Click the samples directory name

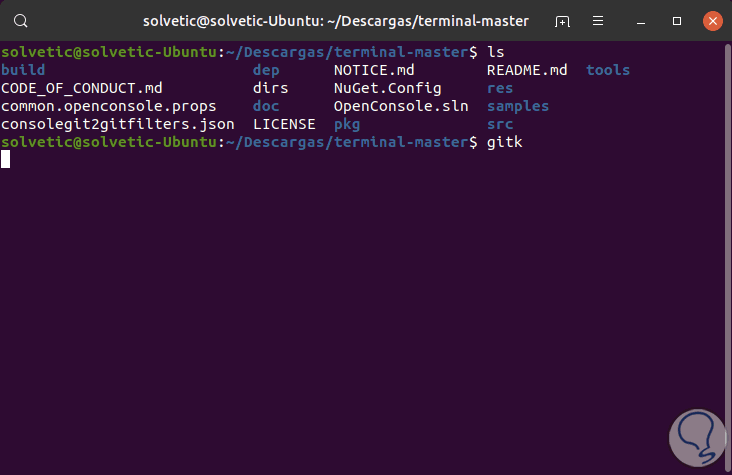pyautogui.click(x=518, y=106)
